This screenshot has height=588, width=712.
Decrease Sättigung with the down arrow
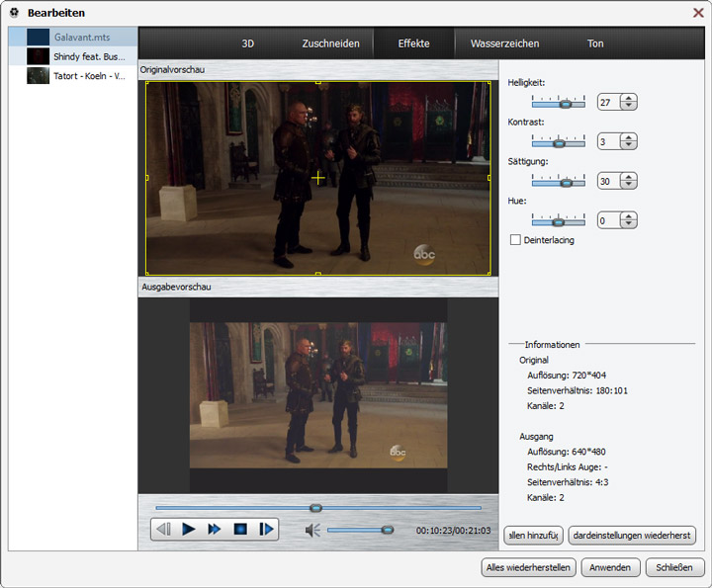point(629,184)
